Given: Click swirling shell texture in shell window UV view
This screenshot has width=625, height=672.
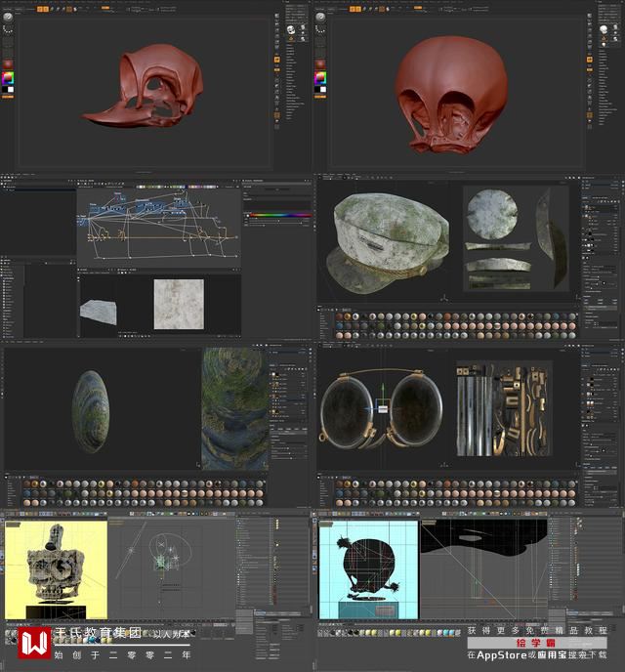Looking at the screenshot, I should (x=234, y=408).
